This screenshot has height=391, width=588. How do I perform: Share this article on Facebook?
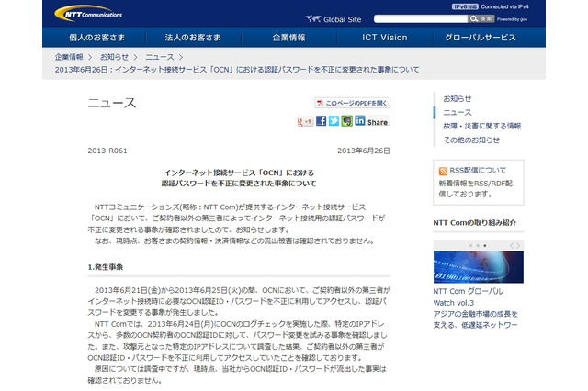322,121
